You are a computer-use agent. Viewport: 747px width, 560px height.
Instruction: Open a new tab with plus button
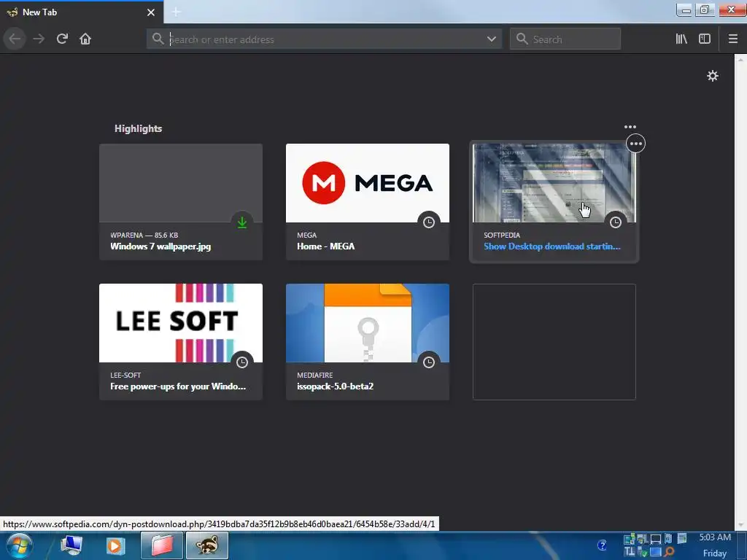coord(176,12)
